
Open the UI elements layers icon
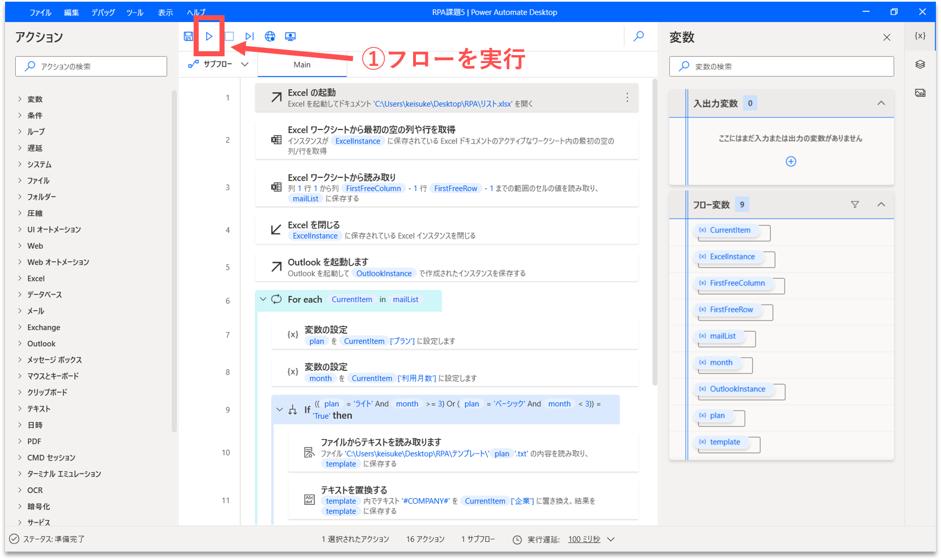pos(920,65)
